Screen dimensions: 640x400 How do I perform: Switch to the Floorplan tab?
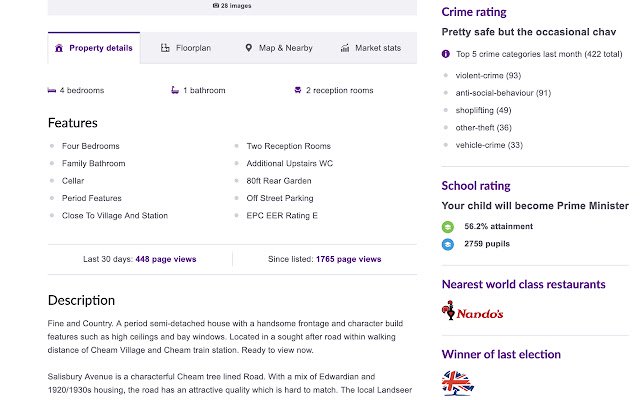(186, 48)
